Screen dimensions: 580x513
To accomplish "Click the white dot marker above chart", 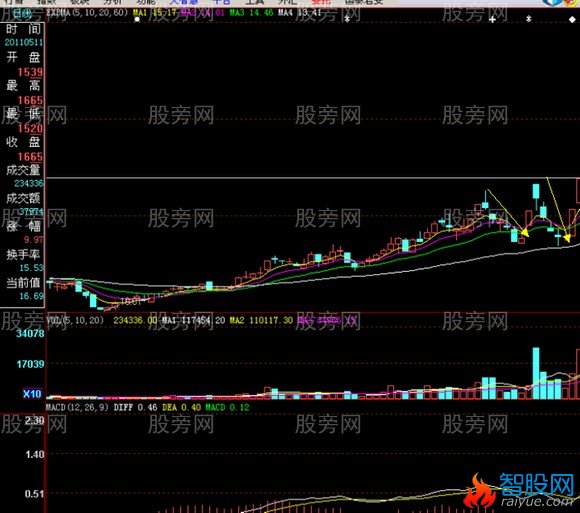I will [x=137, y=19].
